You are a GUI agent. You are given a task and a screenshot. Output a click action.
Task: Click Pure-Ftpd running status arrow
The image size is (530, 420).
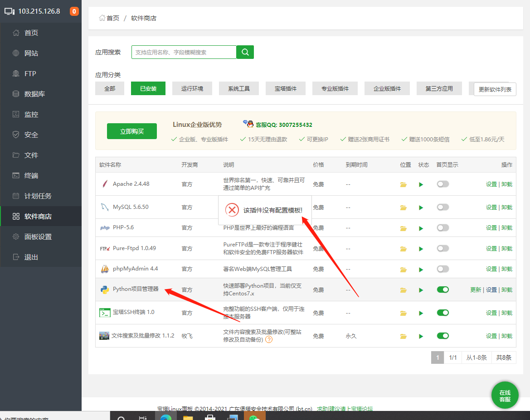(x=421, y=249)
